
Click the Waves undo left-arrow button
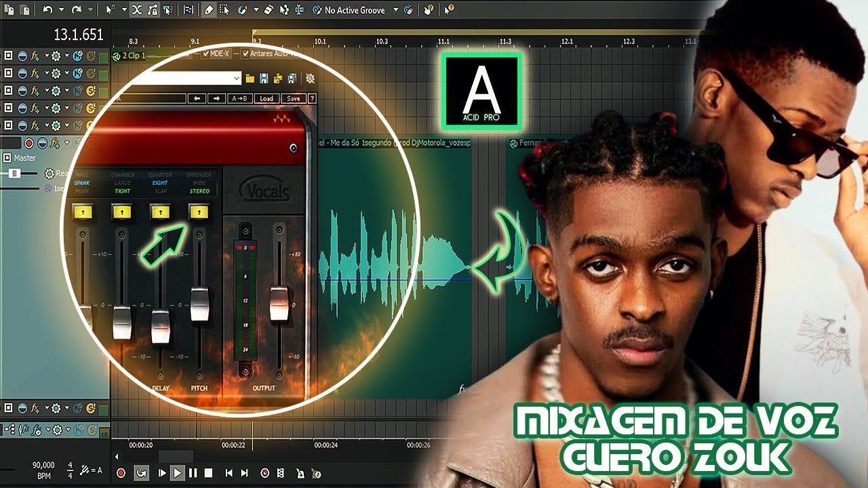(197, 98)
